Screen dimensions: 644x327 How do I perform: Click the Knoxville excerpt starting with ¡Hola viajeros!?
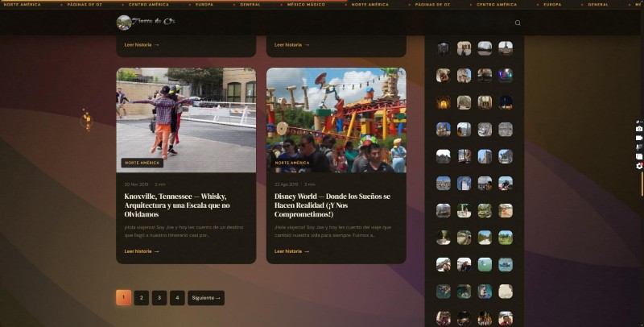184,231
